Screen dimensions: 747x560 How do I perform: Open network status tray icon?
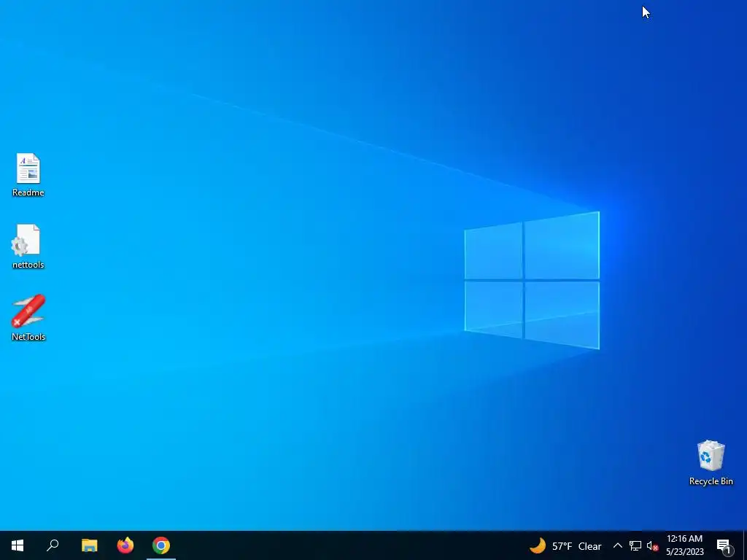(x=635, y=545)
